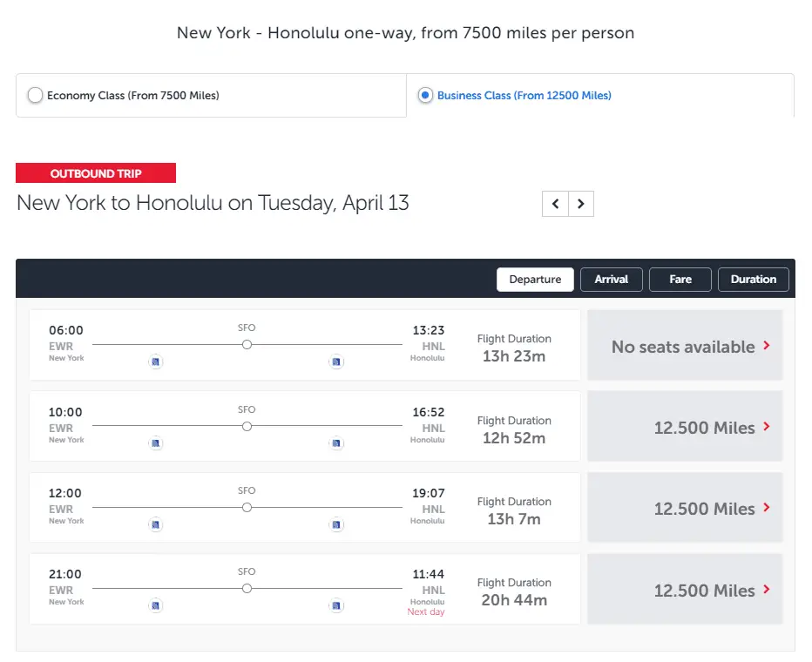Select Economy Class radio option
The width and height of the screenshot is (812, 662).
(x=36, y=96)
